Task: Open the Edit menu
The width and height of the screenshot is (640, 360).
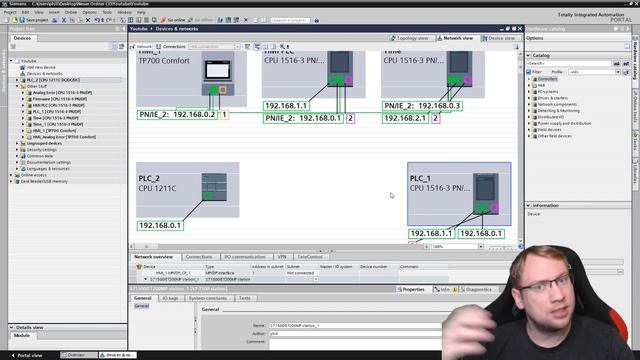Action: (x=25, y=13)
